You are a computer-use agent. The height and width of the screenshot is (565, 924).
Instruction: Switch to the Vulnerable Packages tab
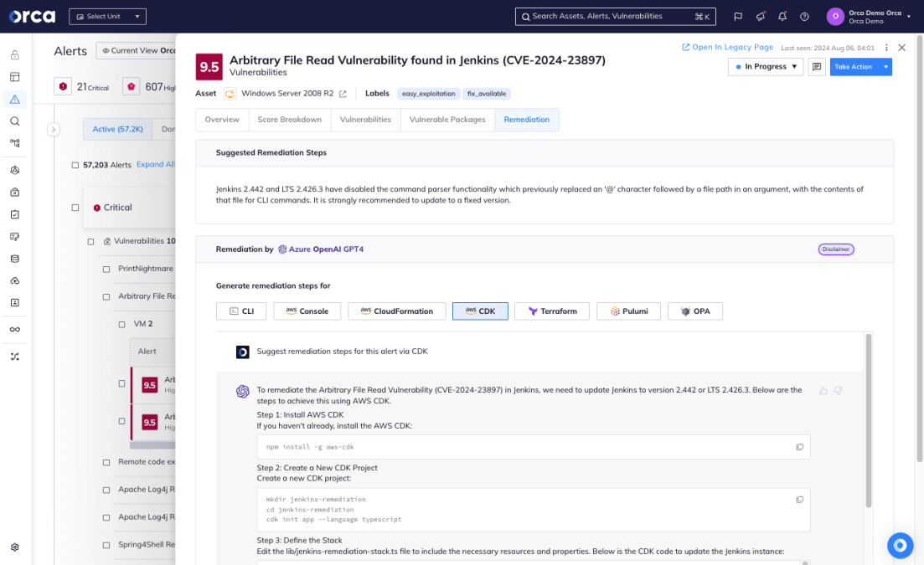(447, 120)
